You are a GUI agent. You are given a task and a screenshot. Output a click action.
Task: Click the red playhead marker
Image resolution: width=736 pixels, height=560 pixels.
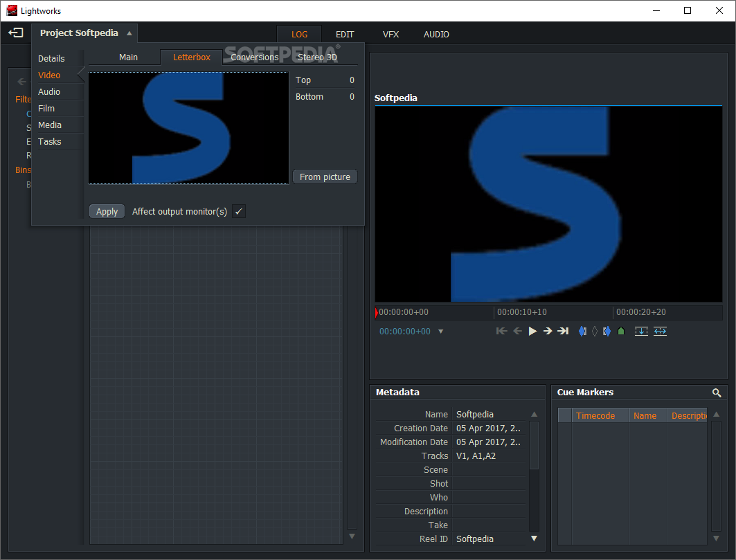tap(377, 312)
